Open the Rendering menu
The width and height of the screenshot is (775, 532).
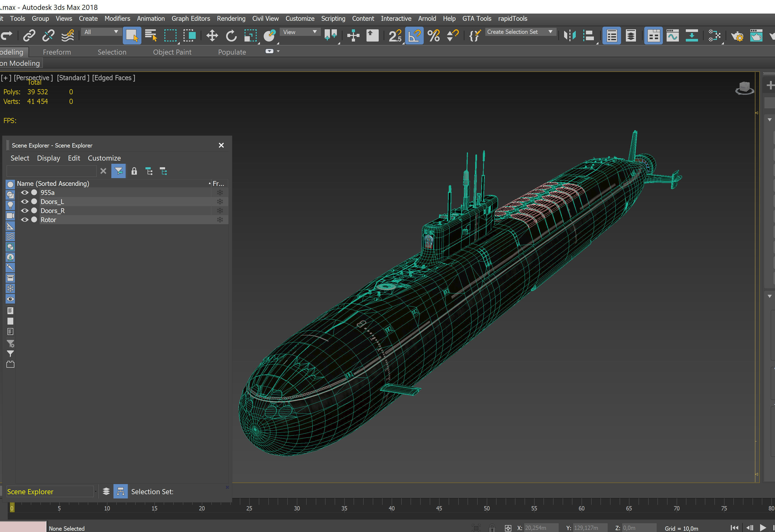(x=231, y=19)
